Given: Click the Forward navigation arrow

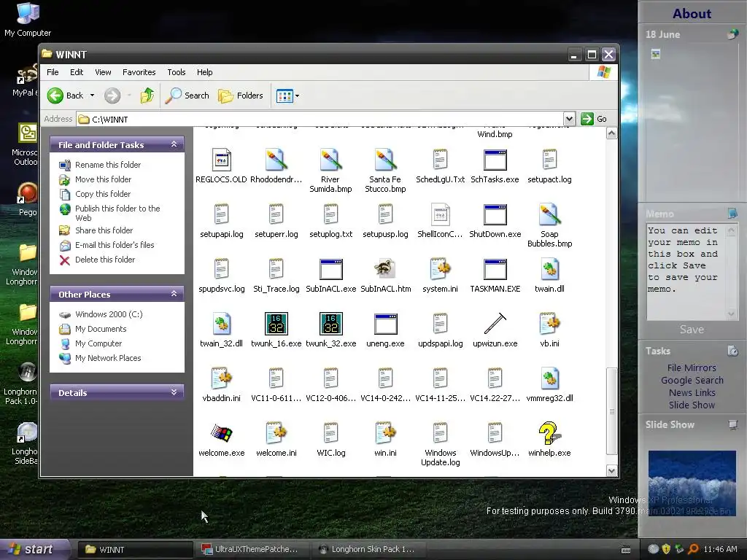Looking at the screenshot, I should pos(112,96).
